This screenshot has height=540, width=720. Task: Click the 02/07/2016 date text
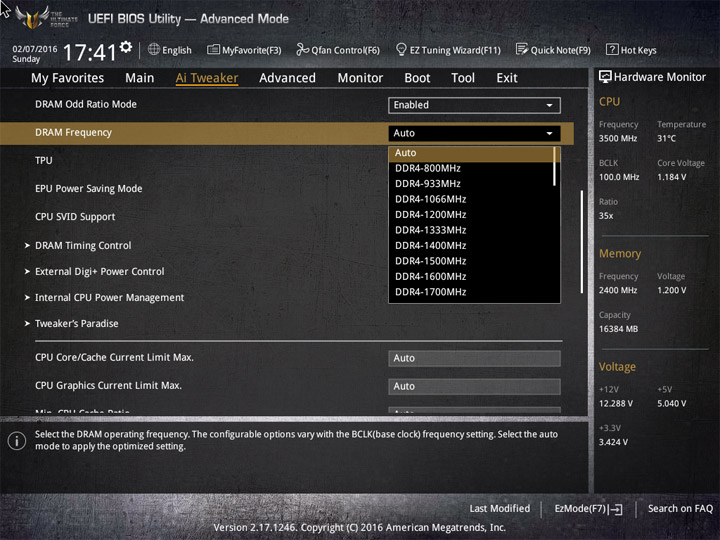[34, 49]
